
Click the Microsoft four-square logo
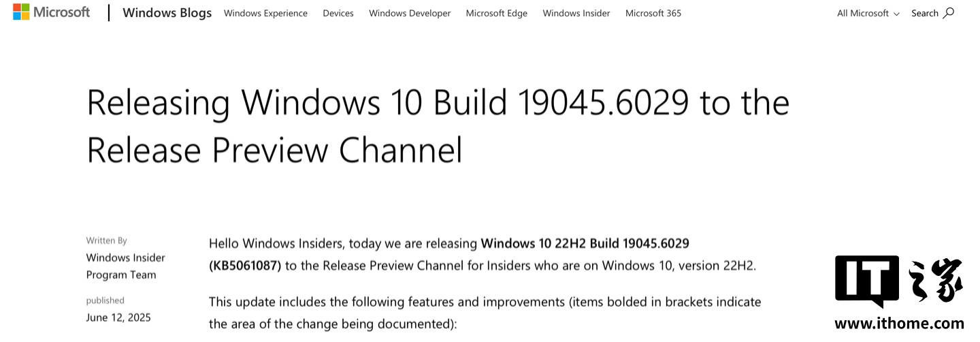[21, 12]
